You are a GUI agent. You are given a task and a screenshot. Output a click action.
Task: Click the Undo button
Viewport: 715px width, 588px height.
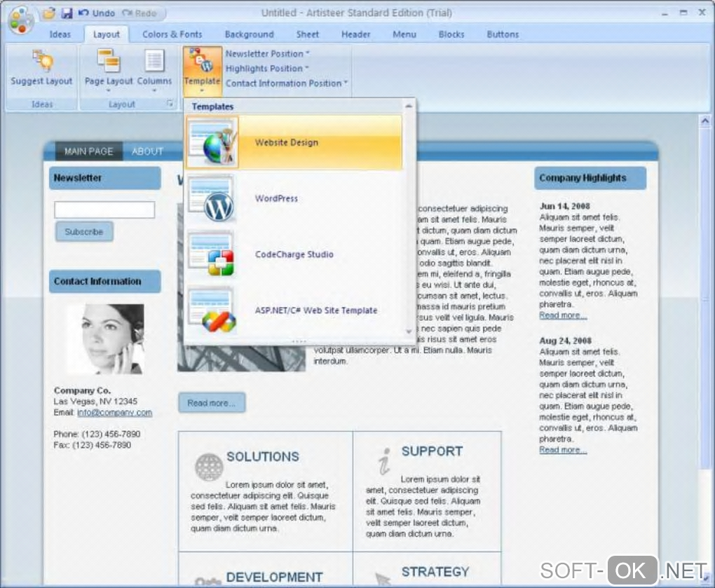click(x=97, y=13)
